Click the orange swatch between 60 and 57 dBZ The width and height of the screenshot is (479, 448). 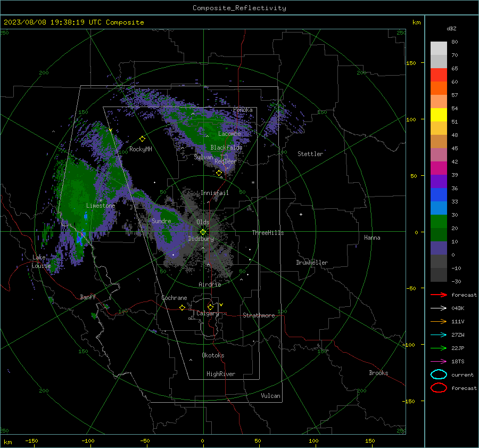pyautogui.click(x=439, y=88)
